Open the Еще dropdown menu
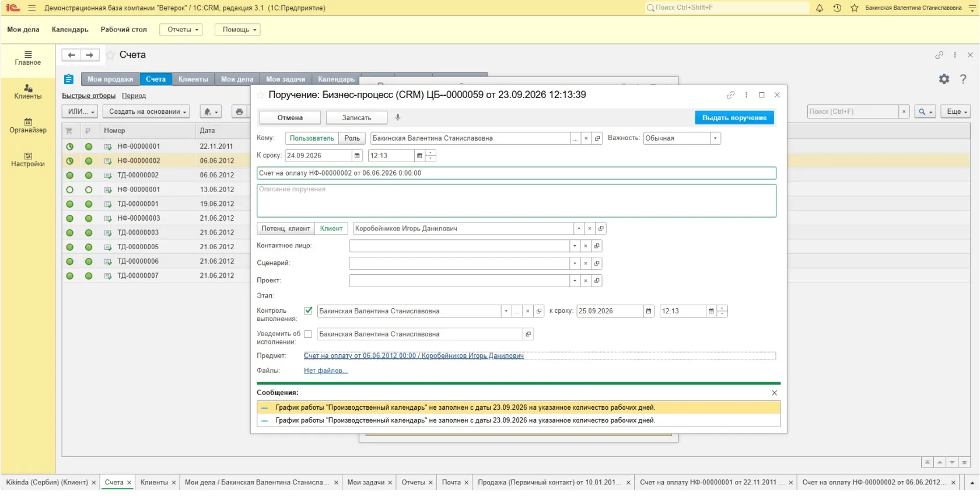Screen dimensions: 980x499 pyautogui.click(x=956, y=111)
